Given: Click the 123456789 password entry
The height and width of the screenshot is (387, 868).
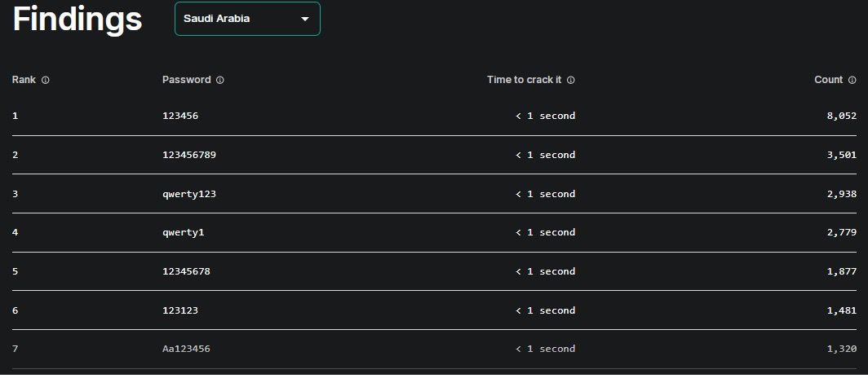Looking at the screenshot, I should (x=189, y=155).
